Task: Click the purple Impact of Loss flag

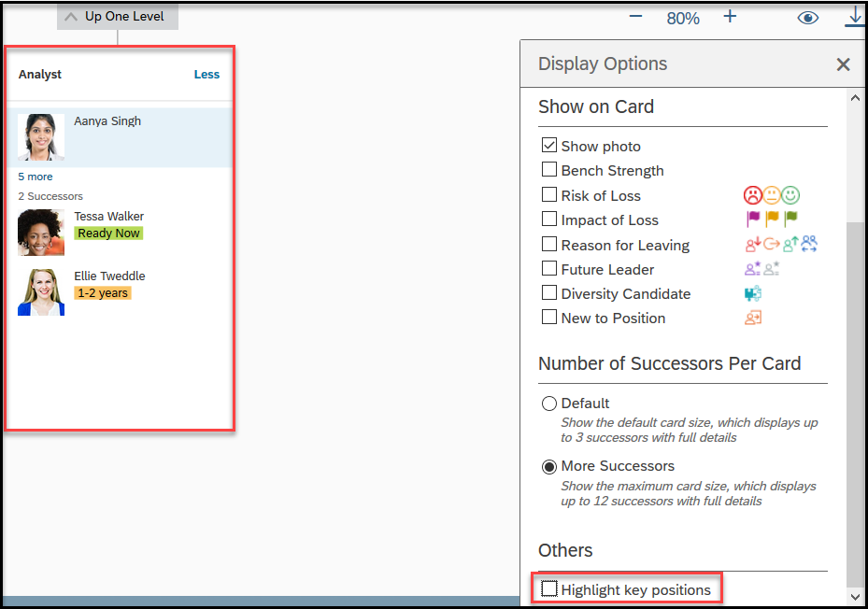Action: click(x=753, y=220)
